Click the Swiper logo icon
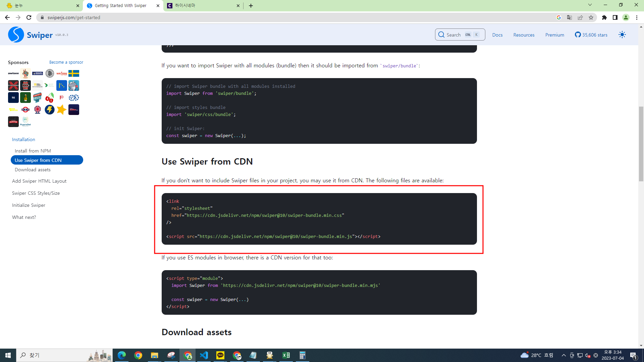This screenshot has height=362, width=644. pyautogui.click(x=16, y=35)
